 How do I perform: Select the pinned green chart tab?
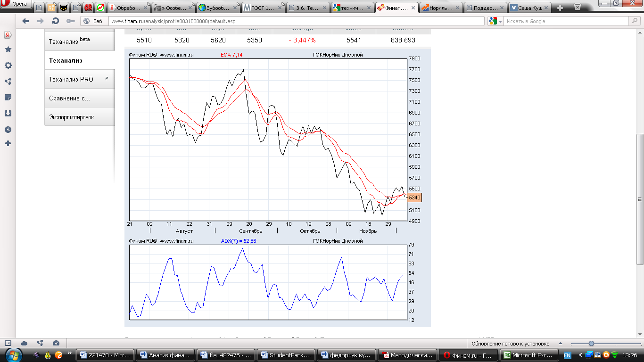100,8
